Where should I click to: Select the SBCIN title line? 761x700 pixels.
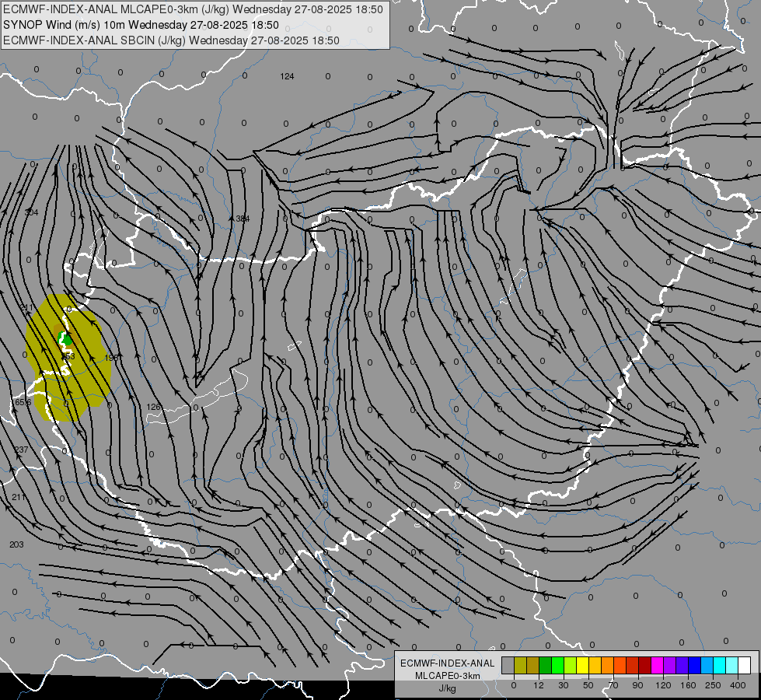point(171,40)
